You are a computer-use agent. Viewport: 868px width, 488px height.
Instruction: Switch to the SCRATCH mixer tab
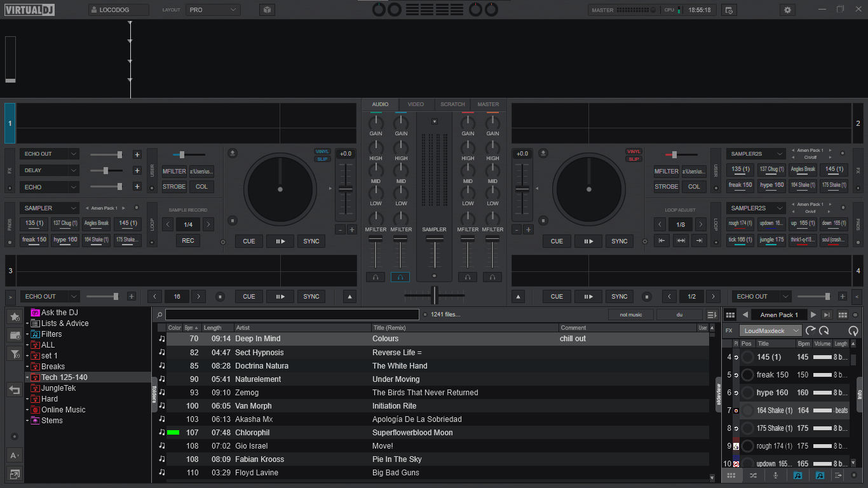(x=452, y=104)
